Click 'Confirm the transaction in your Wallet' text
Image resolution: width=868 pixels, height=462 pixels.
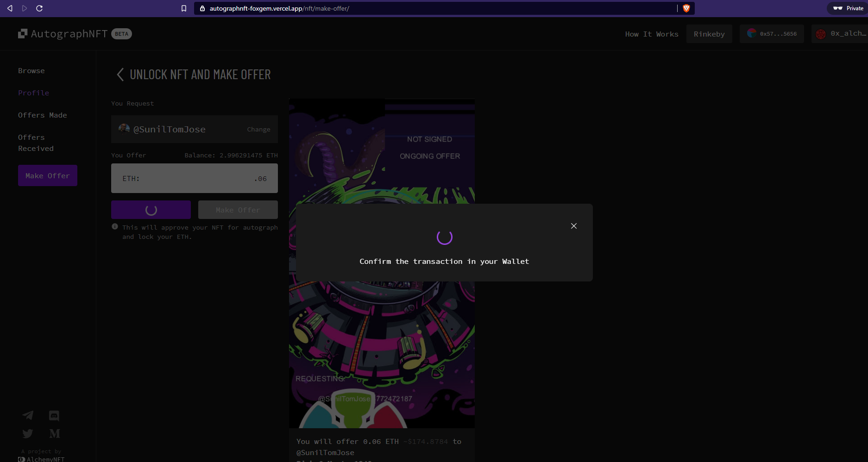(444, 262)
